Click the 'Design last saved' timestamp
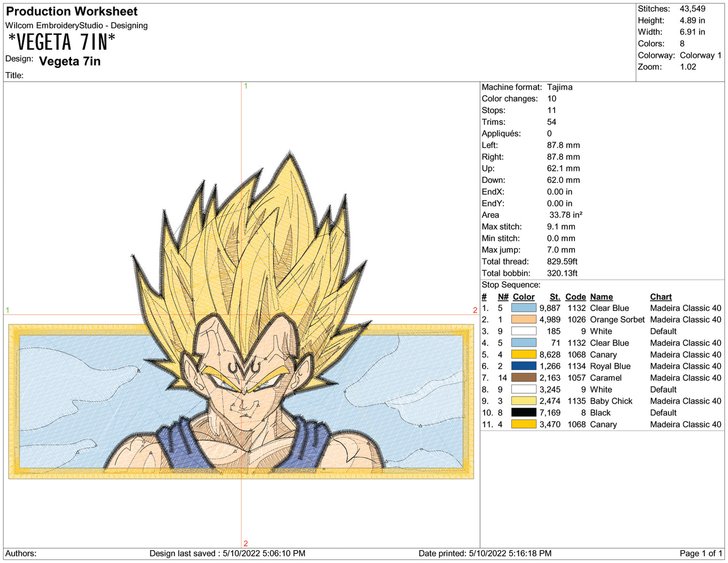Screen dimensions: 728x563 [227, 553]
